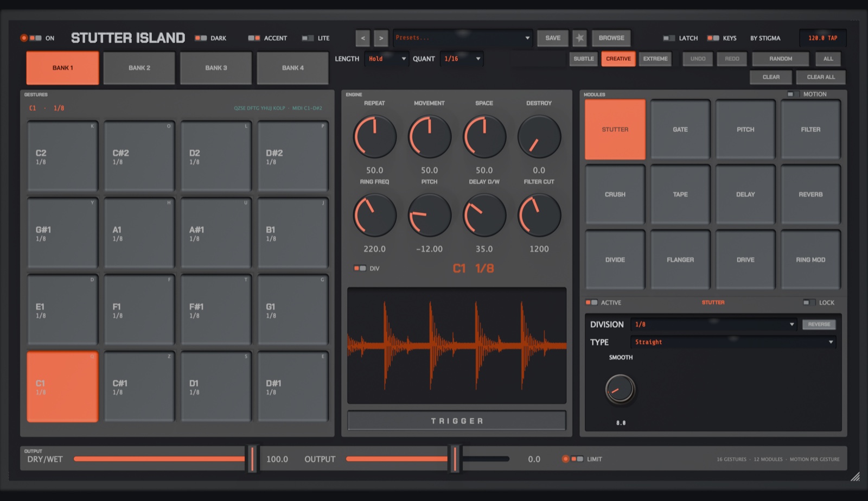Open the TYPE Straight dropdown
Screen dimensions: 868x501
point(733,342)
